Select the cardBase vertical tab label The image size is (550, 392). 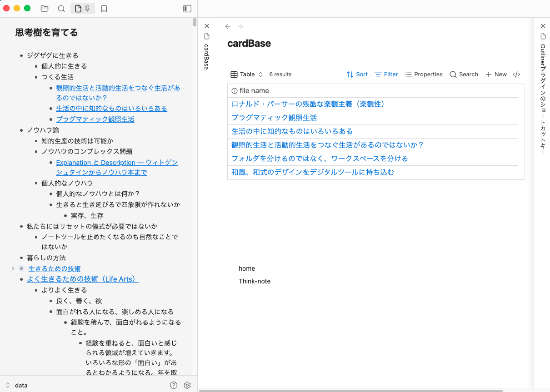point(206,57)
